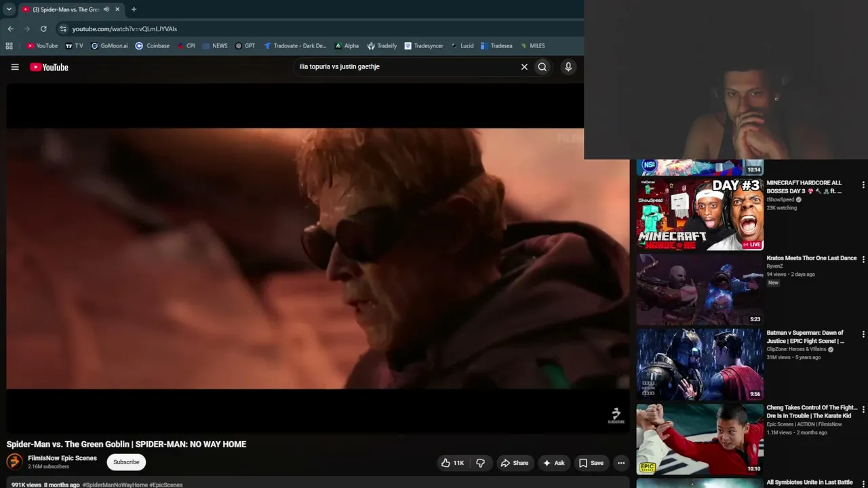The height and width of the screenshot is (488, 868).
Task: Open options for Kratos Meets Thor video
Action: [x=863, y=260]
